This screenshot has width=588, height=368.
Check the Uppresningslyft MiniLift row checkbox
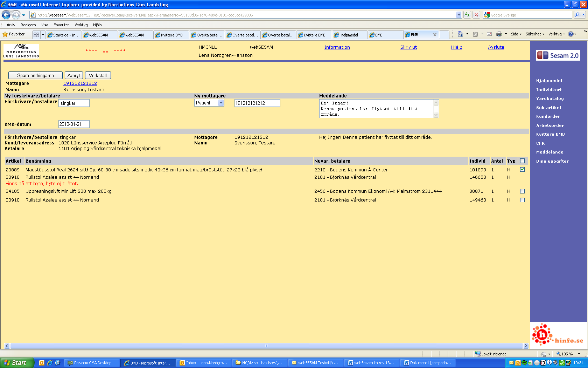coord(522,191)
